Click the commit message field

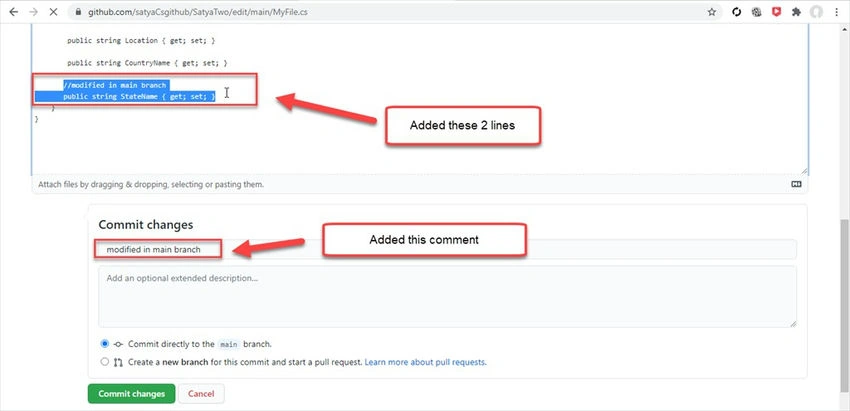[447, 249]
